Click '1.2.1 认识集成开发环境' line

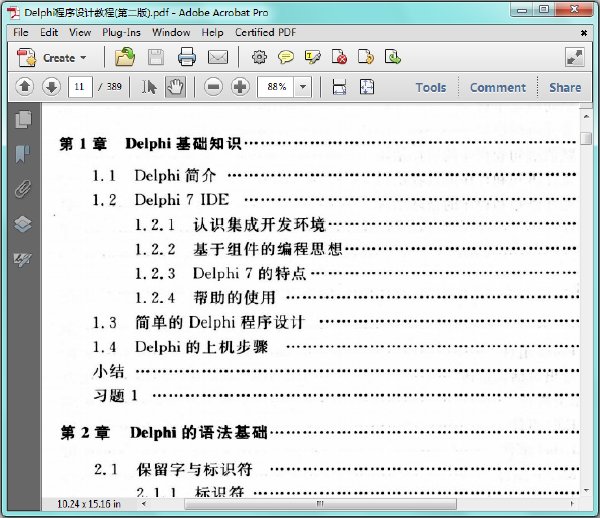point(230,225)
